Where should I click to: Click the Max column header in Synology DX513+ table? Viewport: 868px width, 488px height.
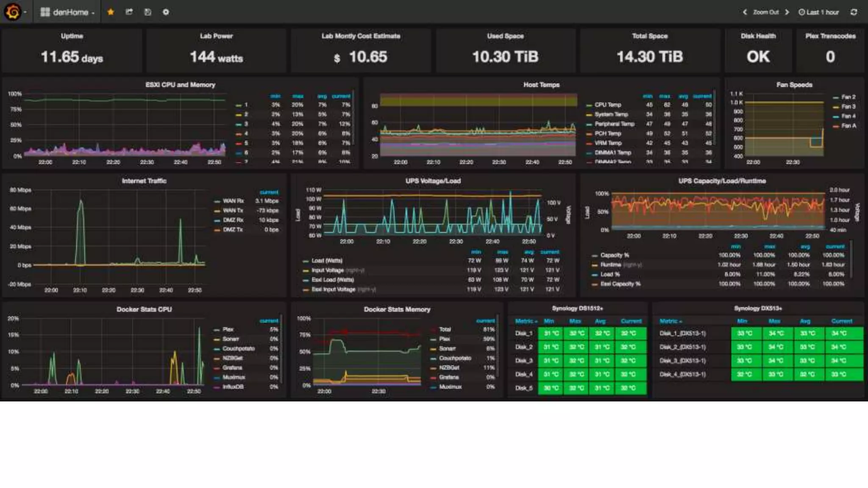pos(774,321)
